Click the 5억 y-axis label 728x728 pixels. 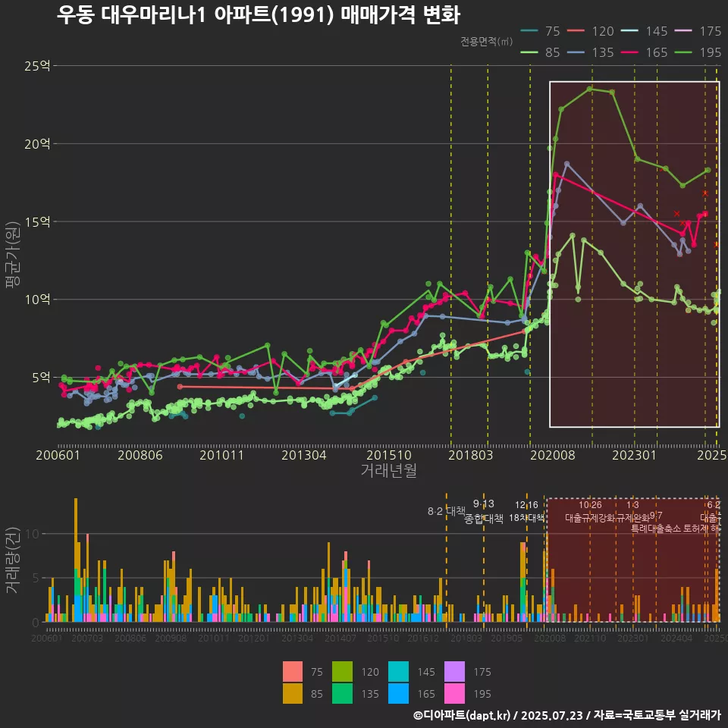point(41,377)
